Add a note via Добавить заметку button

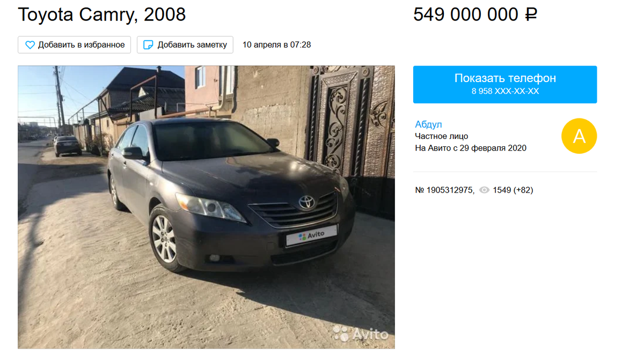click(x=185, y=45)
